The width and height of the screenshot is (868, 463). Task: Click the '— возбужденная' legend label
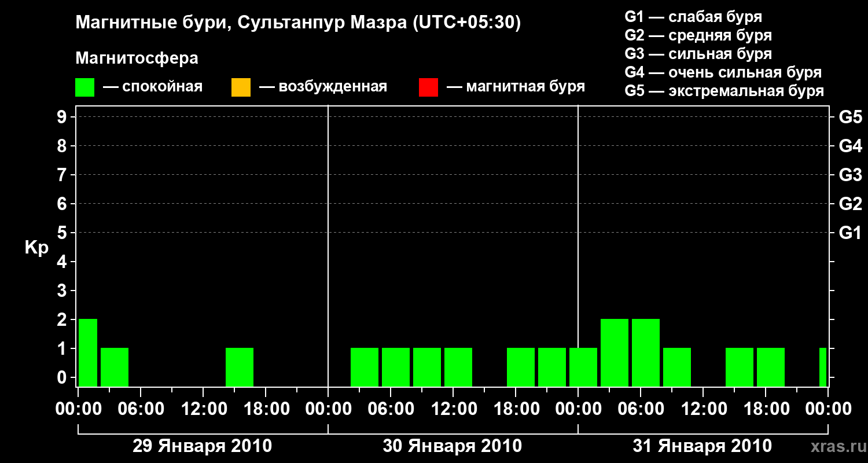tap(323, 87)
